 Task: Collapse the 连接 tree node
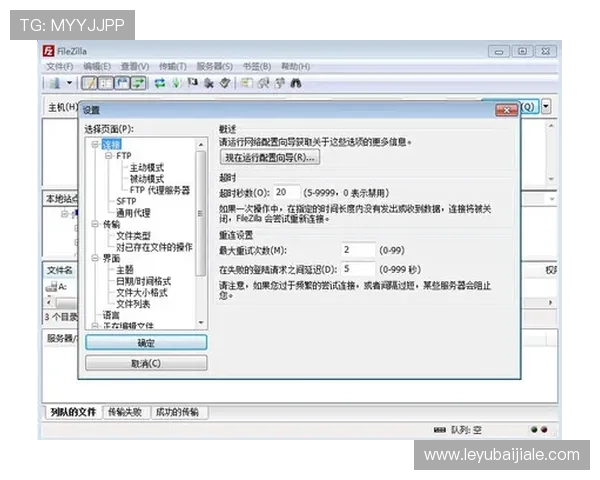tap(95, 144)
